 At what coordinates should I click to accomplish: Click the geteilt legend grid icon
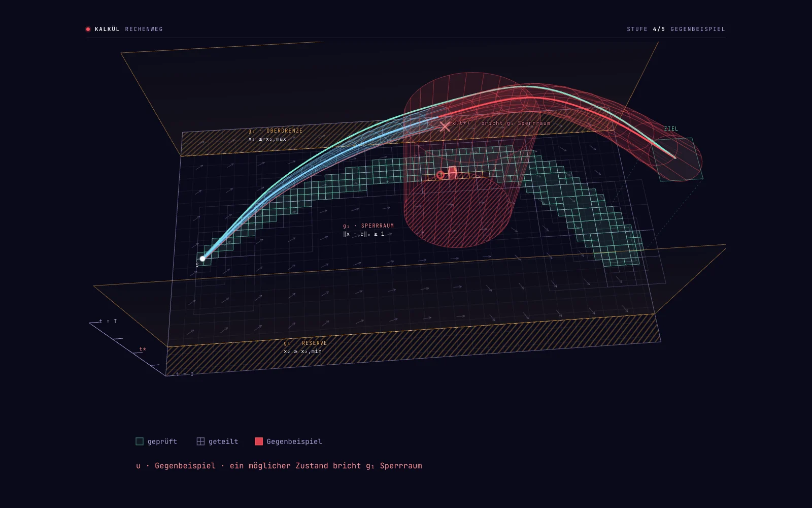[200, 441]
